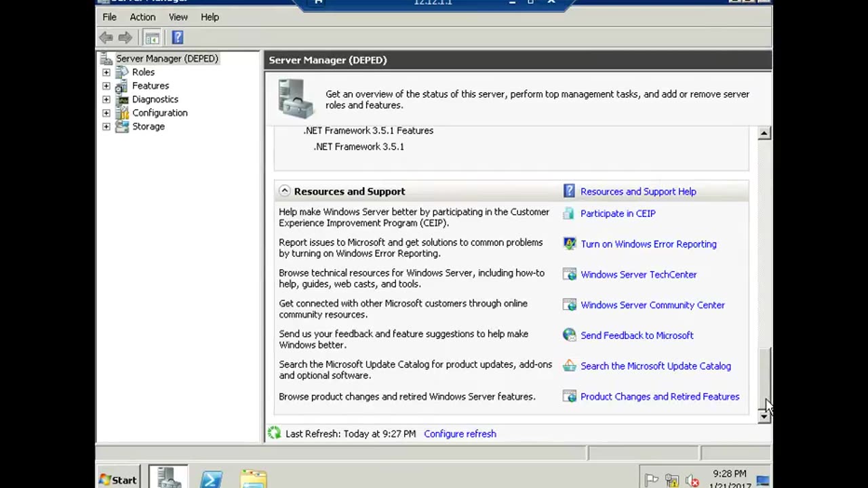The width and height of the screenshot is (868, 488).
Task: Select Diagnostics in the tree
Action: pyautogui.click(x=155, y=99)
